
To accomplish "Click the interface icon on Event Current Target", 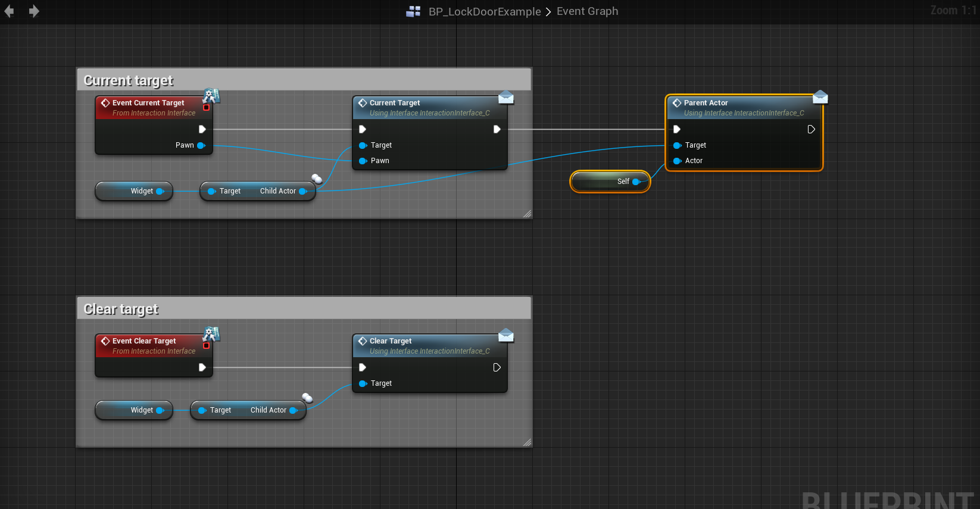I will (x=211, y=96).
